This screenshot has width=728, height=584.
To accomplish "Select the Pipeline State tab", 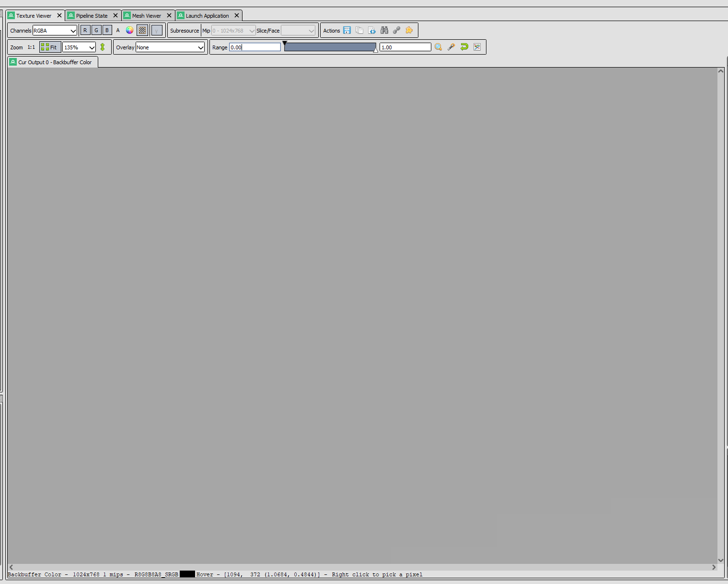I will pos(91,15).
